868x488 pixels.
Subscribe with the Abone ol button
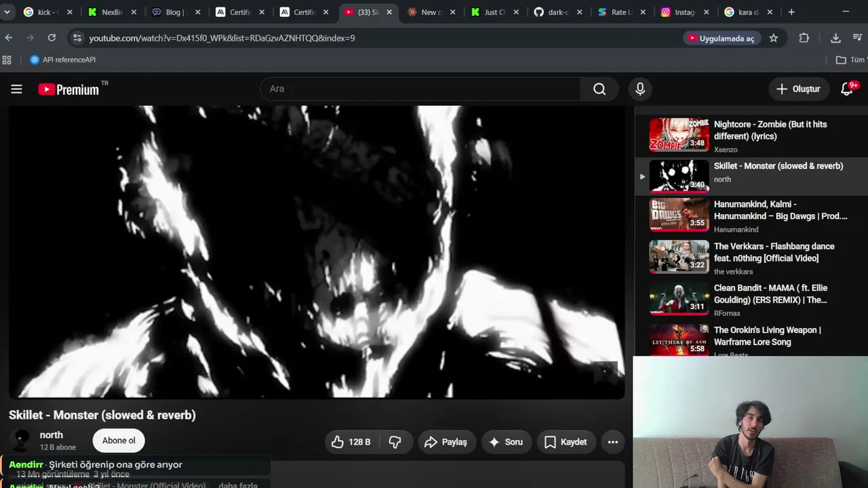[x=119, y=441]
